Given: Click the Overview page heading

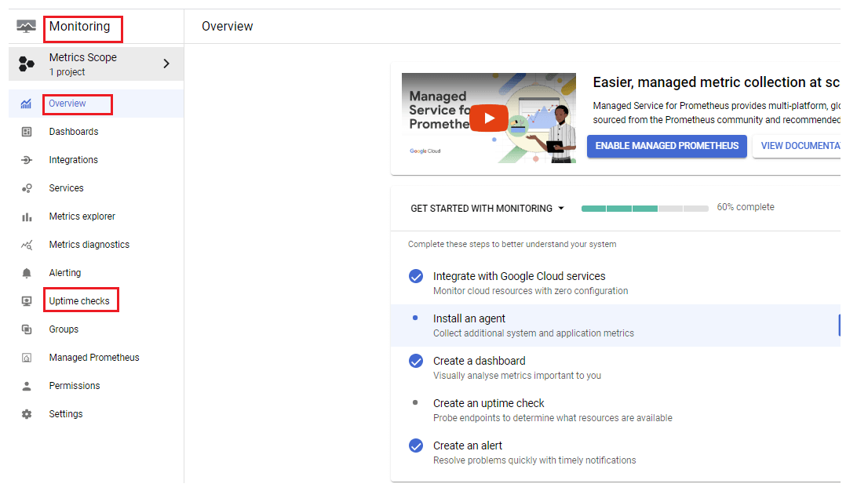Looking at the screenshot, I should (x=227, y=27).
